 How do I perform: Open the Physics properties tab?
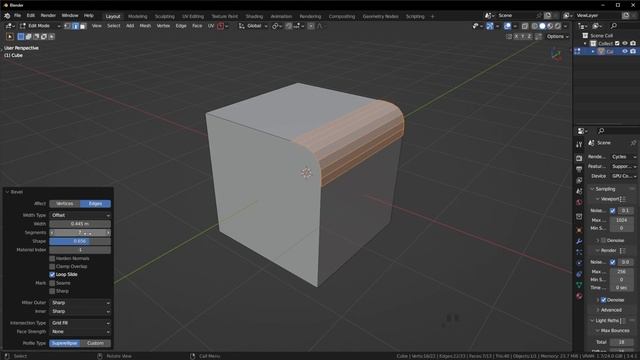point(579,263)
